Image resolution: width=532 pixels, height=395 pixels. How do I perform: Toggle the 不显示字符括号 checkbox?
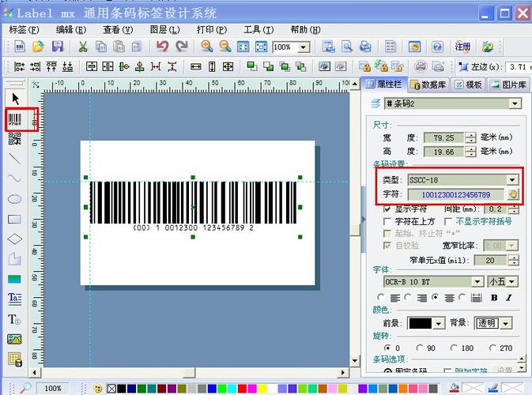[449, 222]
